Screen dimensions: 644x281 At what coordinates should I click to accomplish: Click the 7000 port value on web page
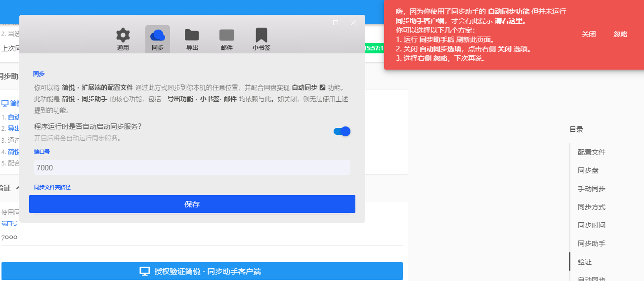click(x=9, y=237)
